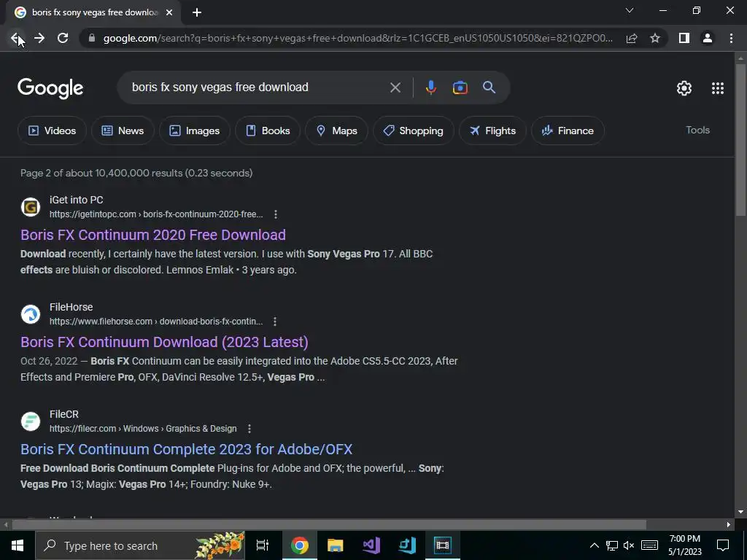Image resolution: width=747 pixels, height=560 pixels.
Task: Click the FileHorse favicon
Action: click(31, 314)
